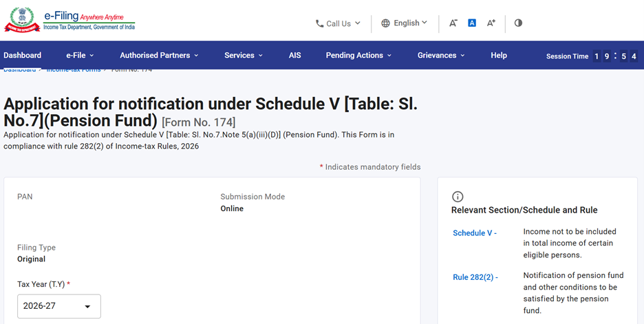Open the Tax Year dropdown showing 2026-27
The height and width of the screenshot is (324, 644).
[59, 306]
